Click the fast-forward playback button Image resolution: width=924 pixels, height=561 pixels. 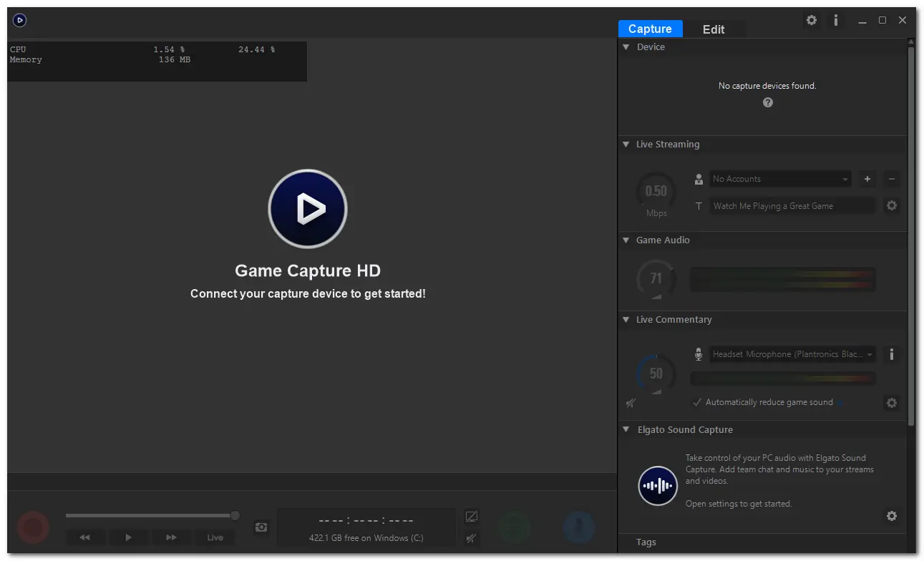coord(171,537)
